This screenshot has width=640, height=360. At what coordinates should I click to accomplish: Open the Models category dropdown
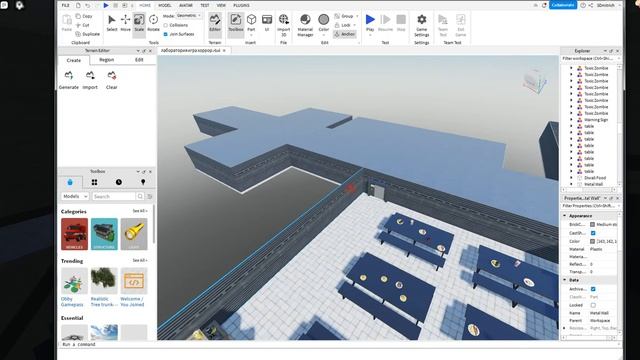(x=75, y=196)
